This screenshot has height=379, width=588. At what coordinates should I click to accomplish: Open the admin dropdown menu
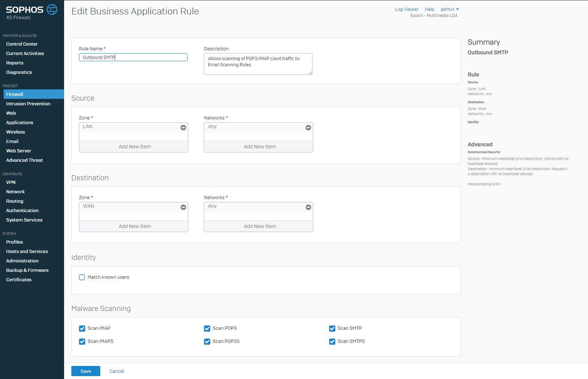pyautogui.click(x=450, y=9)
